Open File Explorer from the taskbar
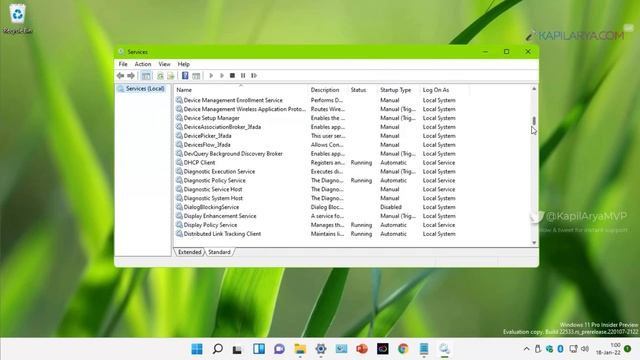The image size is (640, 360). pos(300,349)
